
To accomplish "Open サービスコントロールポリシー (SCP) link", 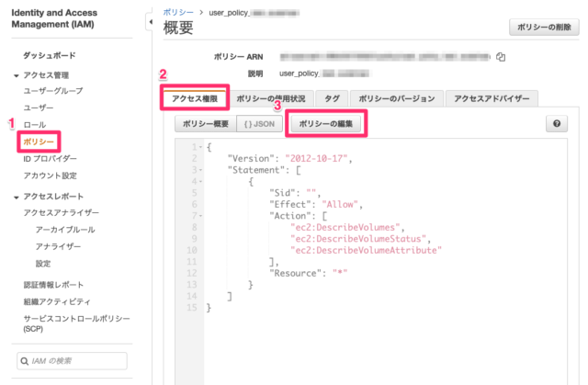I will tap(76, 323).
